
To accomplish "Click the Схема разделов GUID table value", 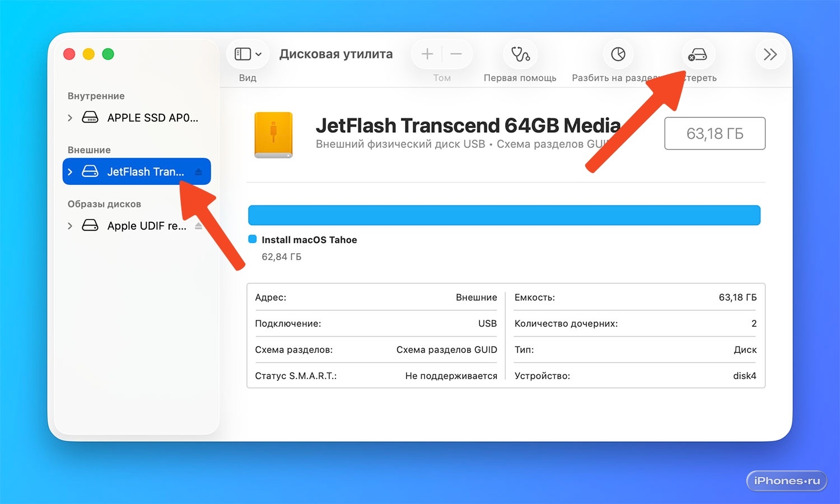I will (x=447, y=350).
